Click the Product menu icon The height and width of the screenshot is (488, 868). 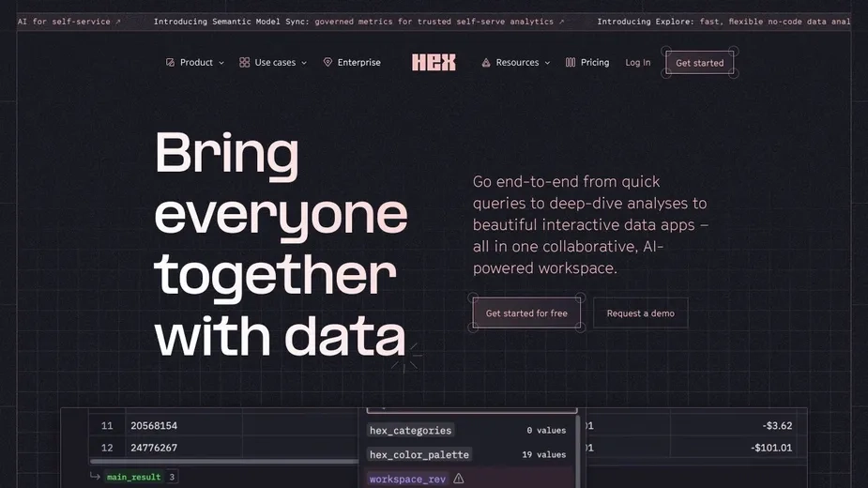pos(170,63)
